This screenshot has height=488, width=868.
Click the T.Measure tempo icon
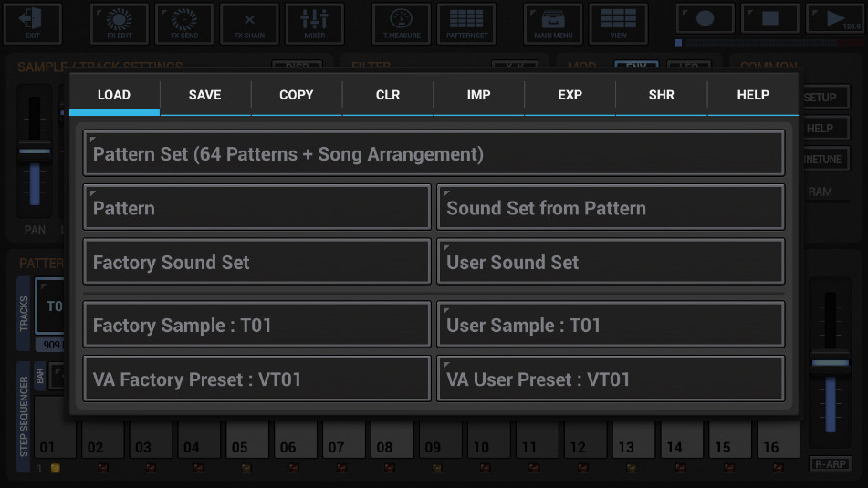click(401, 23)
